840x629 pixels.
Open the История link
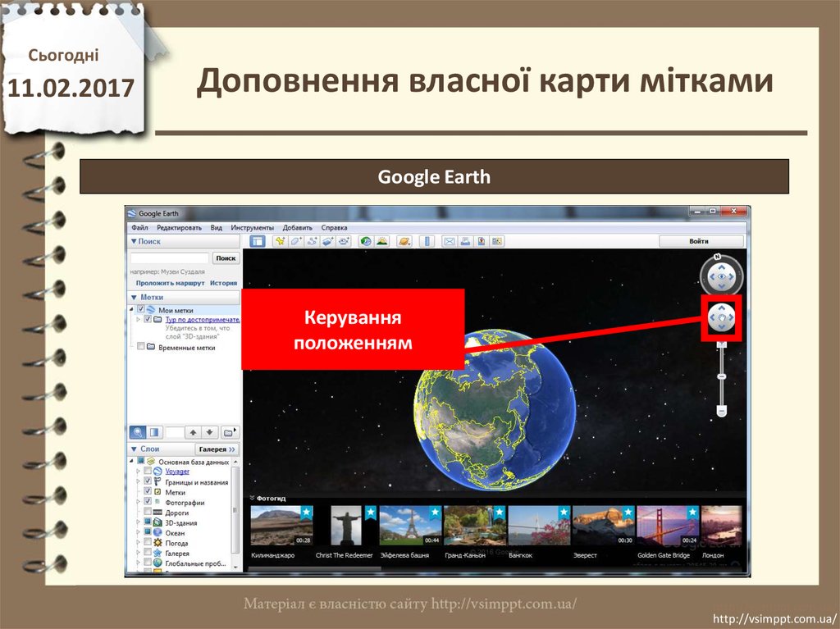click(x=223, y=283)
